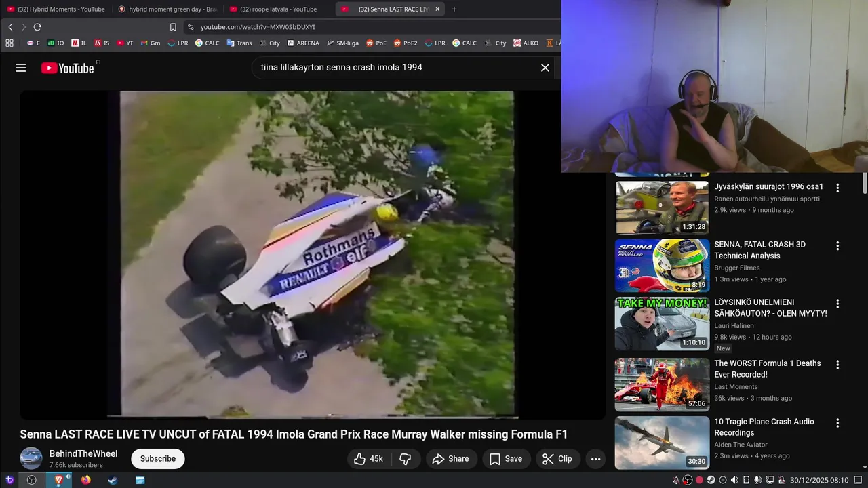Image resolution: width=868 pixels, height=488 pixels.
Task: Open notifications bell in system tray
Action: click(676, 480)
